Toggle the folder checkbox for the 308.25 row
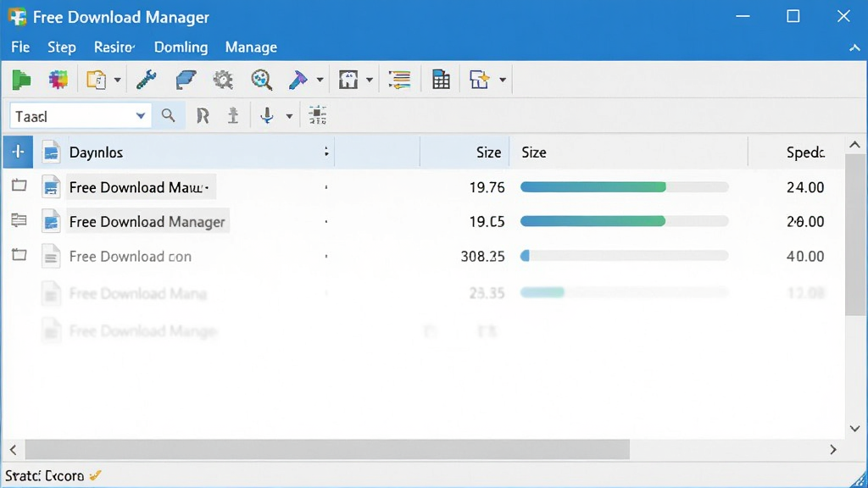Screen dimensions: 868x488 pos(19,254)
